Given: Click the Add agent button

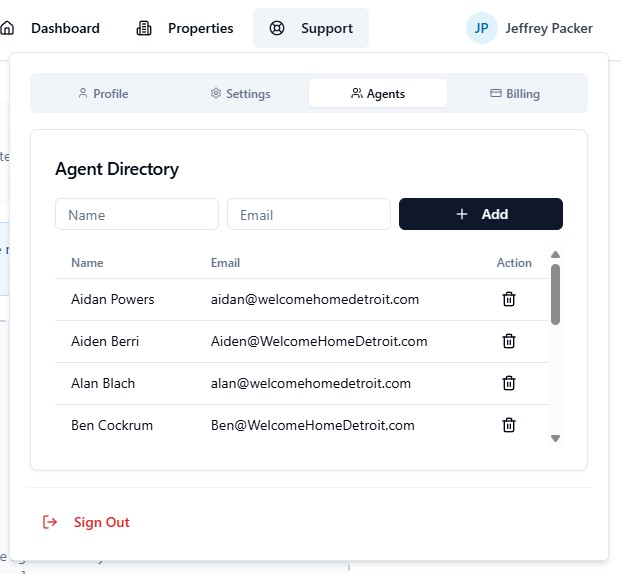Looking at the screenshot, I should [481, 214].
